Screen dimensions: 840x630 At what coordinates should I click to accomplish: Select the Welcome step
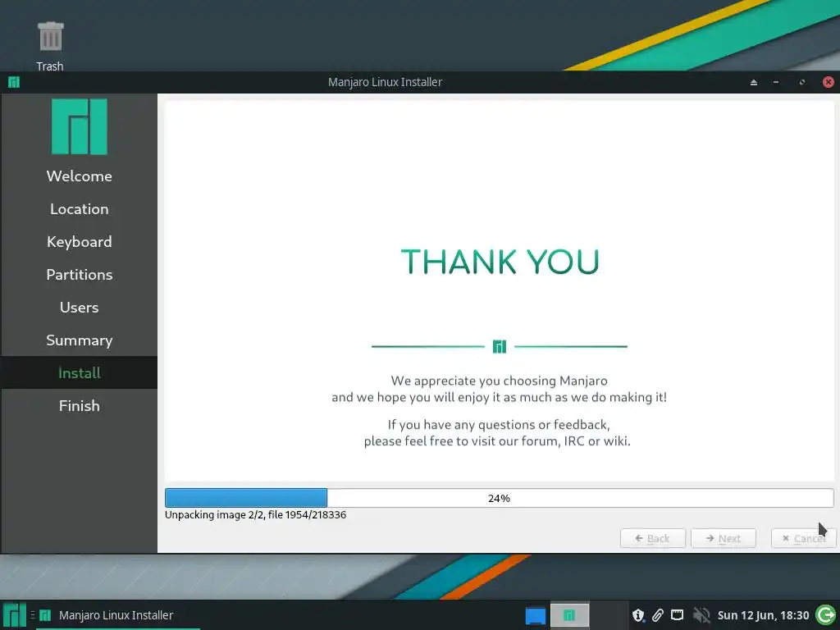(x=80, y=176)
